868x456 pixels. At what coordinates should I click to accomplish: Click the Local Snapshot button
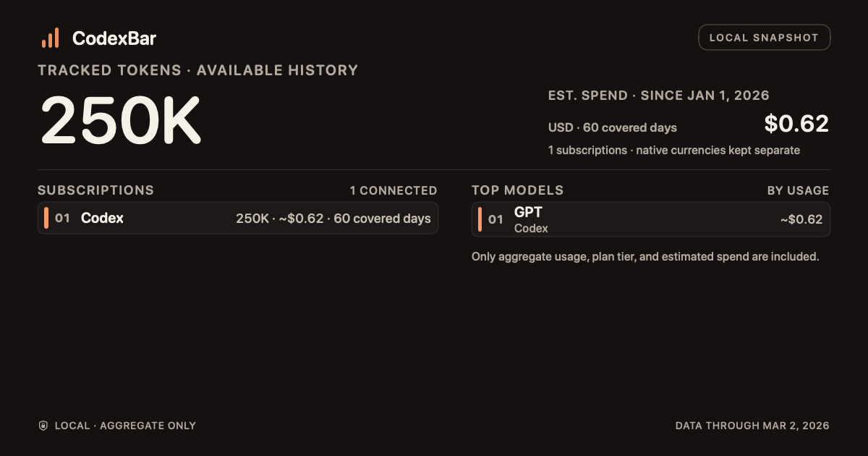coord(764,38)
